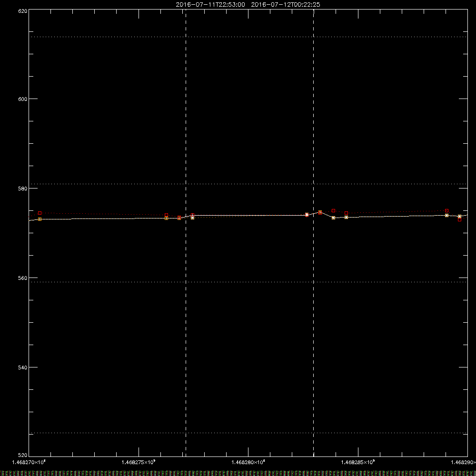Click the 1.468280×10⁹ x-axis label

(x=248, y=462)
